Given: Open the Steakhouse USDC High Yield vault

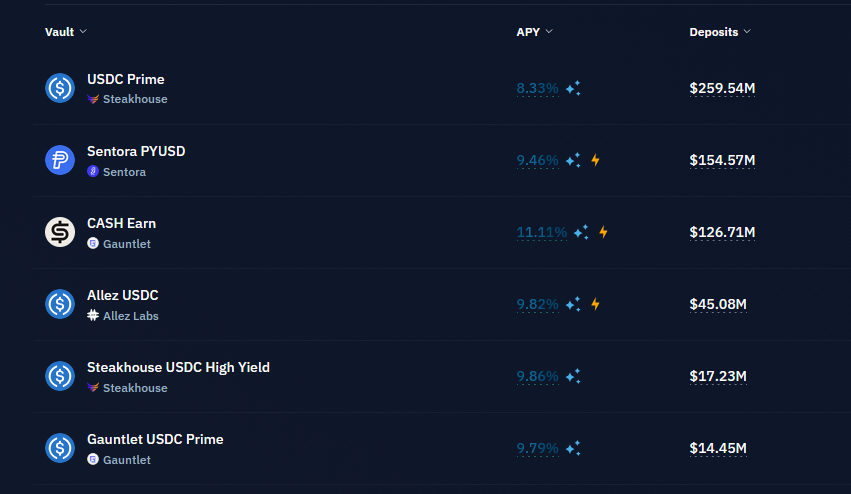Looking at the screenshot, I should point(178,367).
